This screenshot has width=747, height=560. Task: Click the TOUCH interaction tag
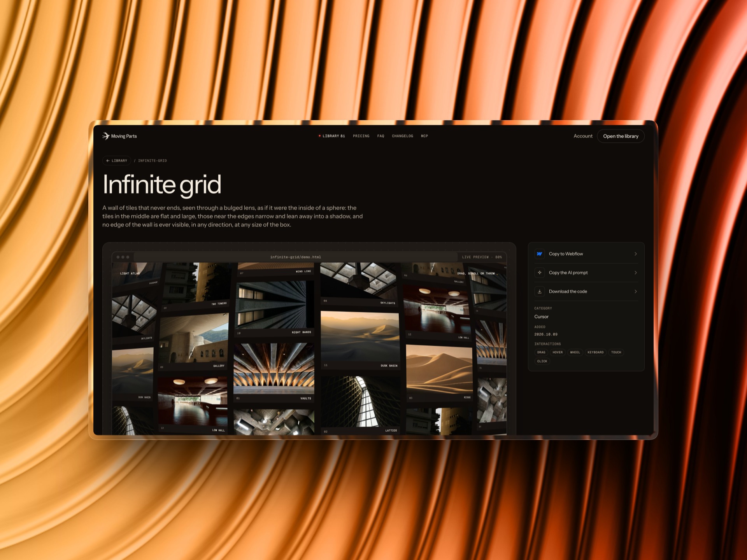pos(616,352)
